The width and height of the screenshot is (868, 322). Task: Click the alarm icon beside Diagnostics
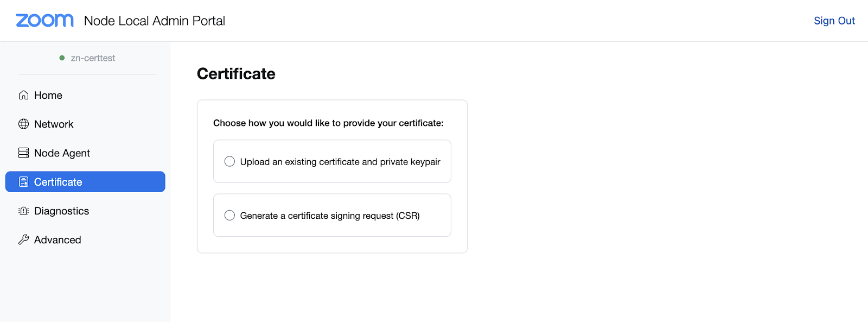pos(23,211)
